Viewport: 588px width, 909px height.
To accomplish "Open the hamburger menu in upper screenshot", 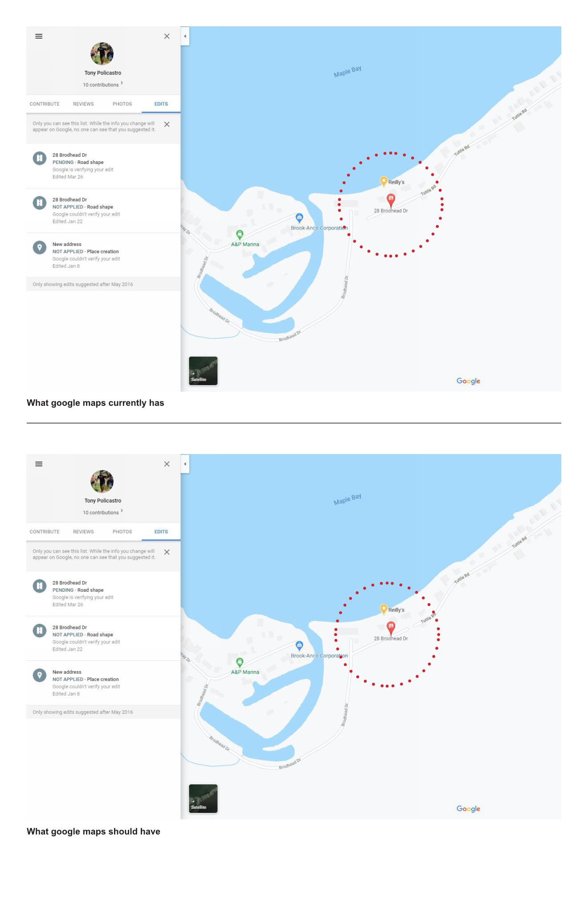I will tap(39, 36).
